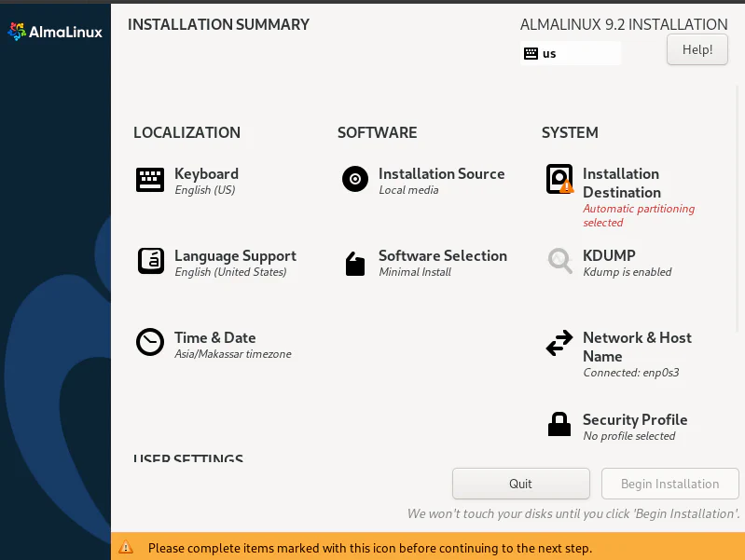Click the 'Connected: enp0s3' status text
745x560 pixels.
coord(631,373)
